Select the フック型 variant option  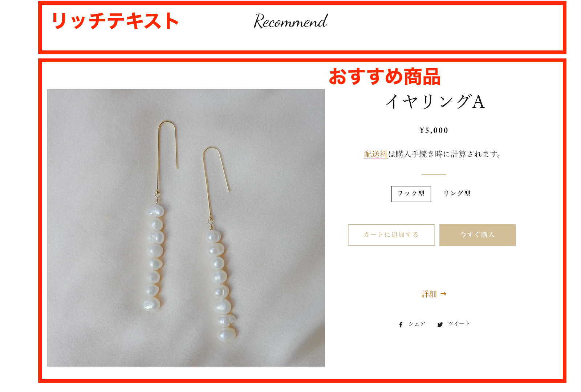pos(411,194)
